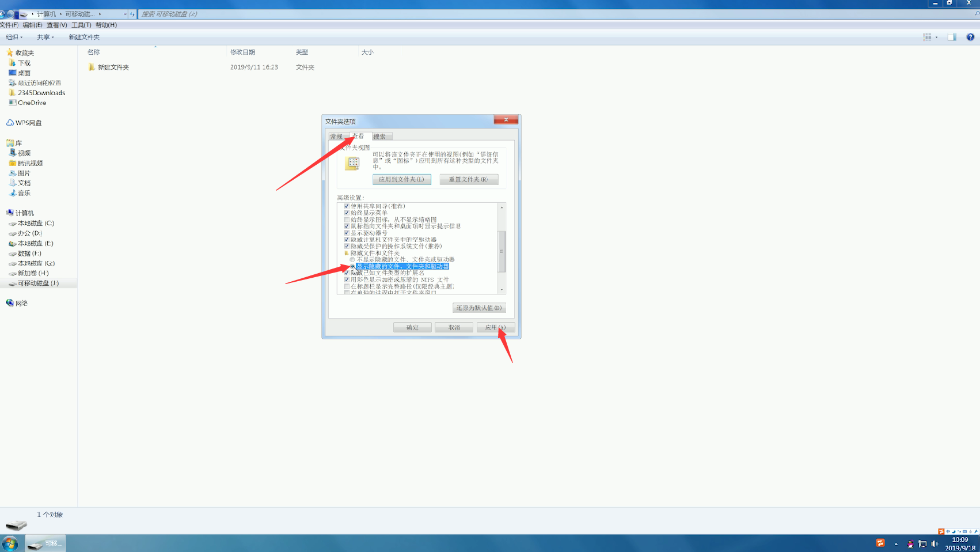
Task: Select 数据 (F:) drive
Action: coord(25,254)
